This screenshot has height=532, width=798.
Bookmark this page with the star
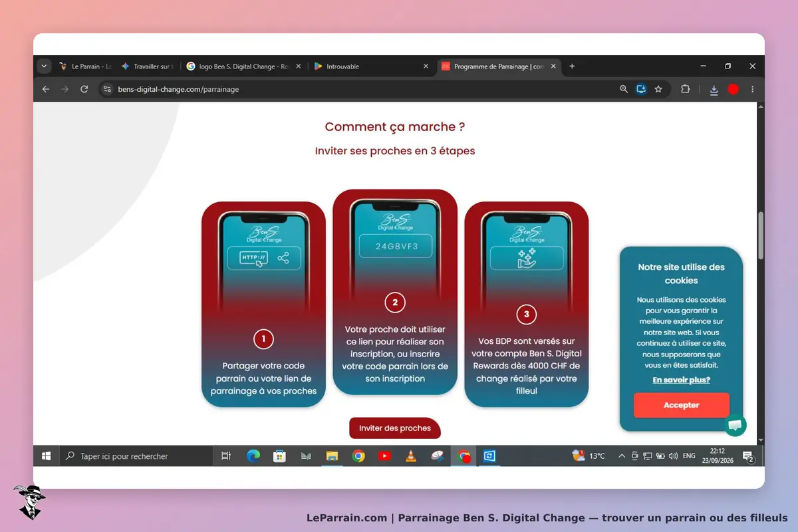pos(658,89)
